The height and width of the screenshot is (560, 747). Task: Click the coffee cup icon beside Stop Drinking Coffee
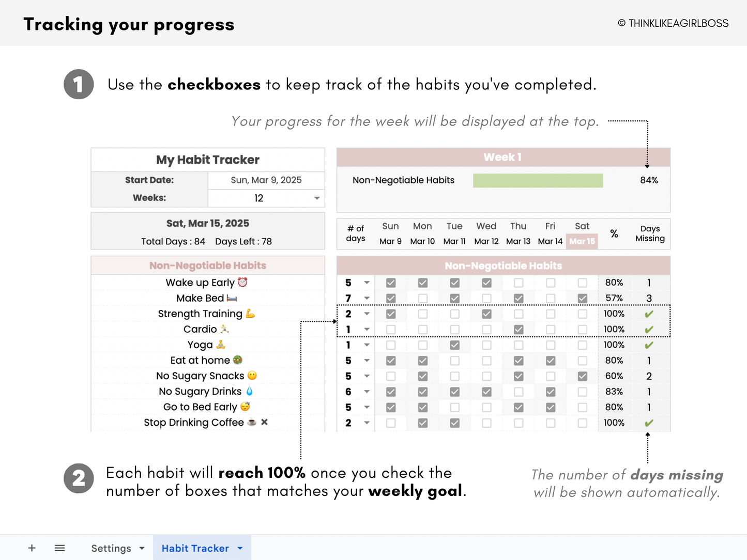pos(251,422)
